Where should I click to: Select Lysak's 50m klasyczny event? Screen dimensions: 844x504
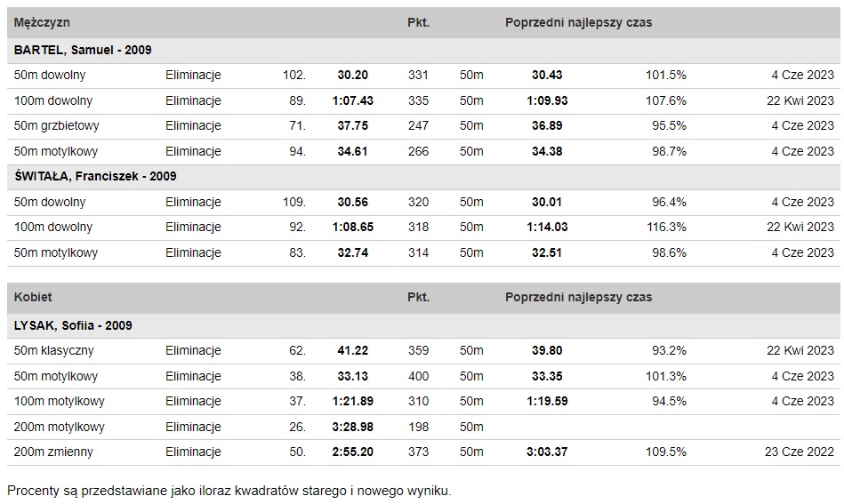coord(54,351)
